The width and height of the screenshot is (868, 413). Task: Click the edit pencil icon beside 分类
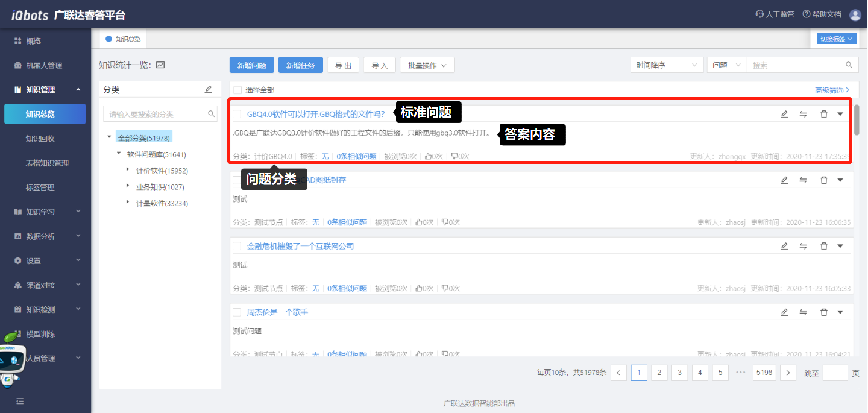[209, 89]
